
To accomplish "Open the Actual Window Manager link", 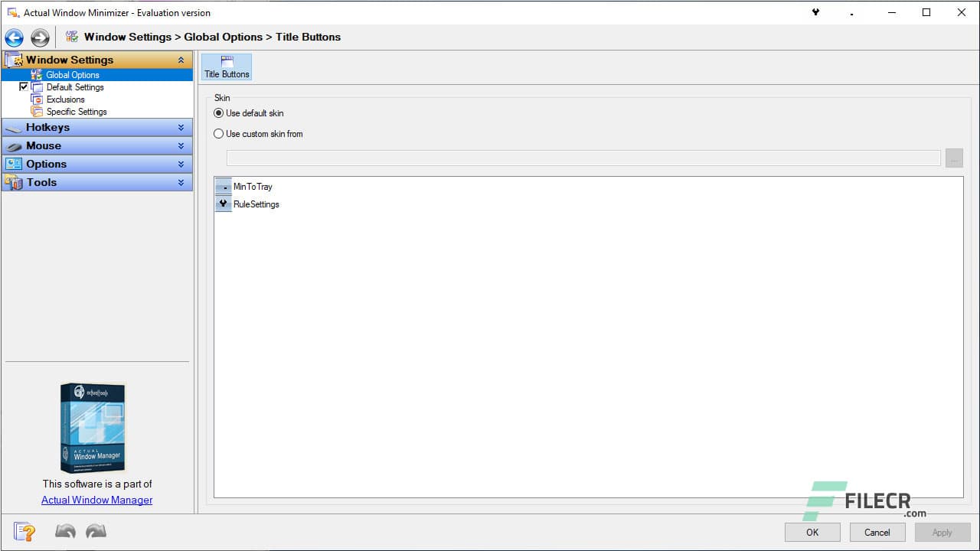I will [x=96, y=500].
